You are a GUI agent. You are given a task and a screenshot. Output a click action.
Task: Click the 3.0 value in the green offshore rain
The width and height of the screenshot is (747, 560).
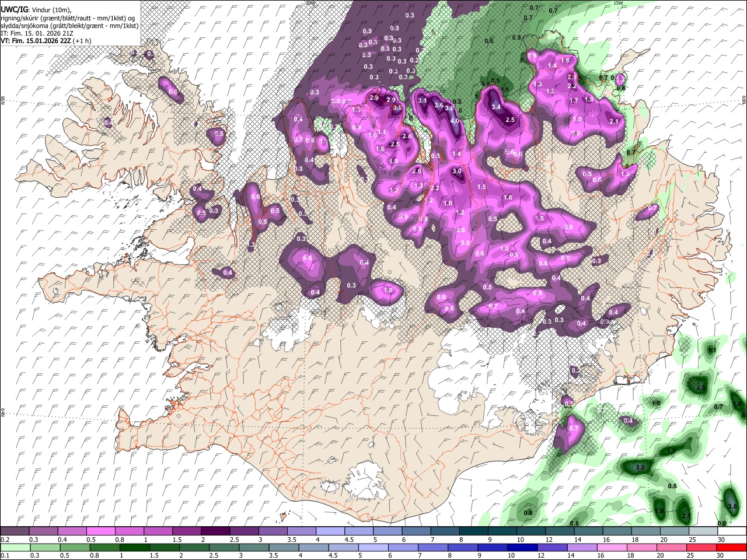click(640, 468)
